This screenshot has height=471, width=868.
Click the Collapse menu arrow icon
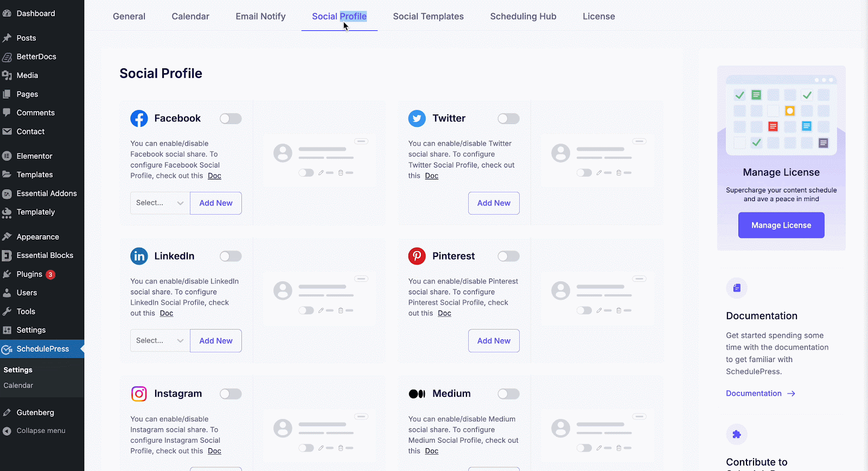[7, 431]
